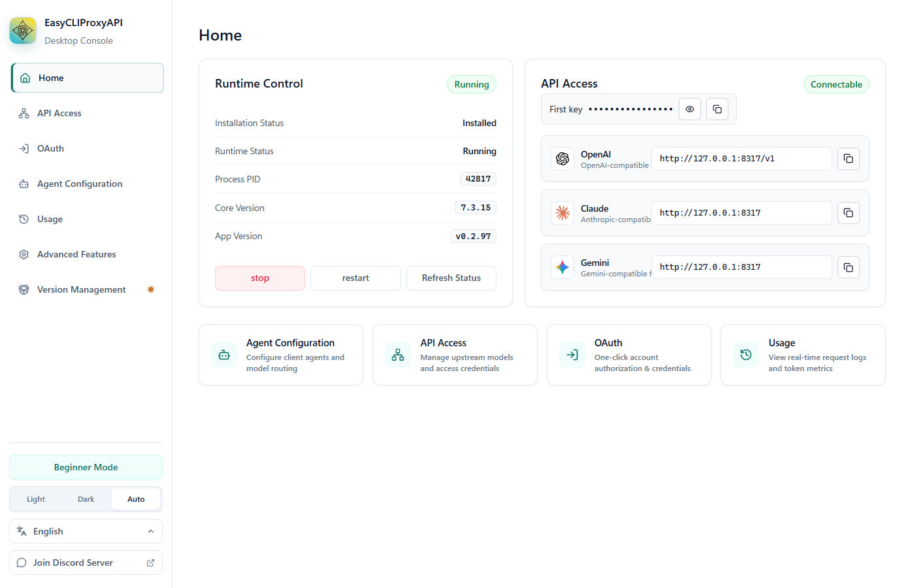The image size is (912, 588).
Task: Click the Process PID value 42817
Action: click(478, 179)
